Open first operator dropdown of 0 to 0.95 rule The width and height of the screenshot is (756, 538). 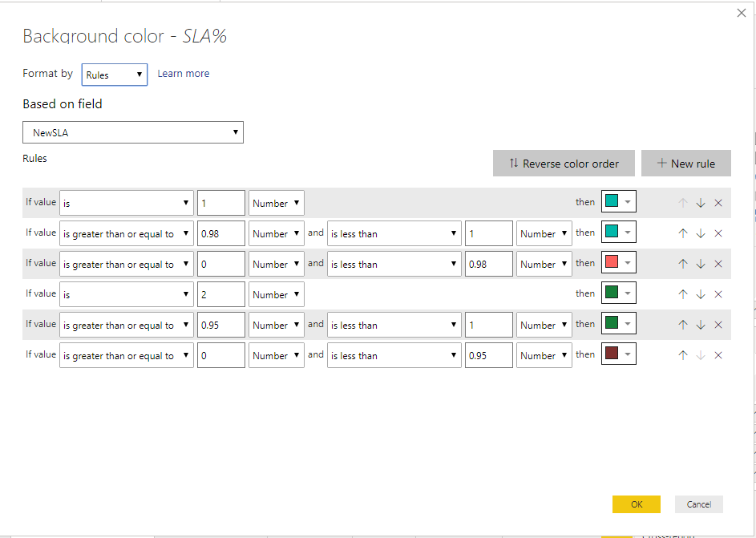click(127, 355)
